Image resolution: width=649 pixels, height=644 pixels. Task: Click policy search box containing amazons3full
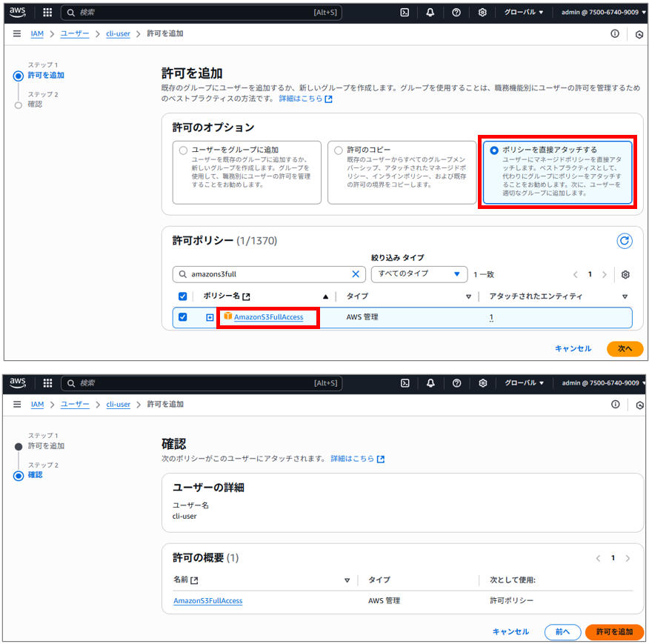tap(269, 274)
